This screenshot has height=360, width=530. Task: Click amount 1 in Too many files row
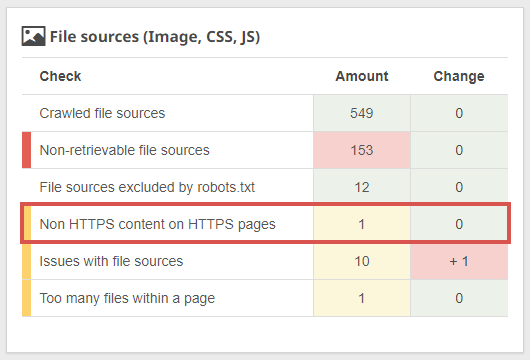pyautogui.click(x=362, y=298)
